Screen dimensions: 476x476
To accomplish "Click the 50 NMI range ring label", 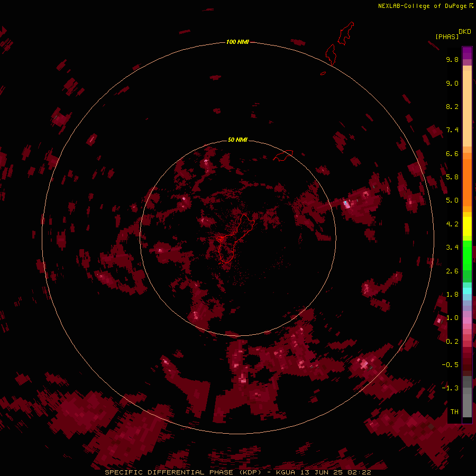I will (x=237, y=140).
